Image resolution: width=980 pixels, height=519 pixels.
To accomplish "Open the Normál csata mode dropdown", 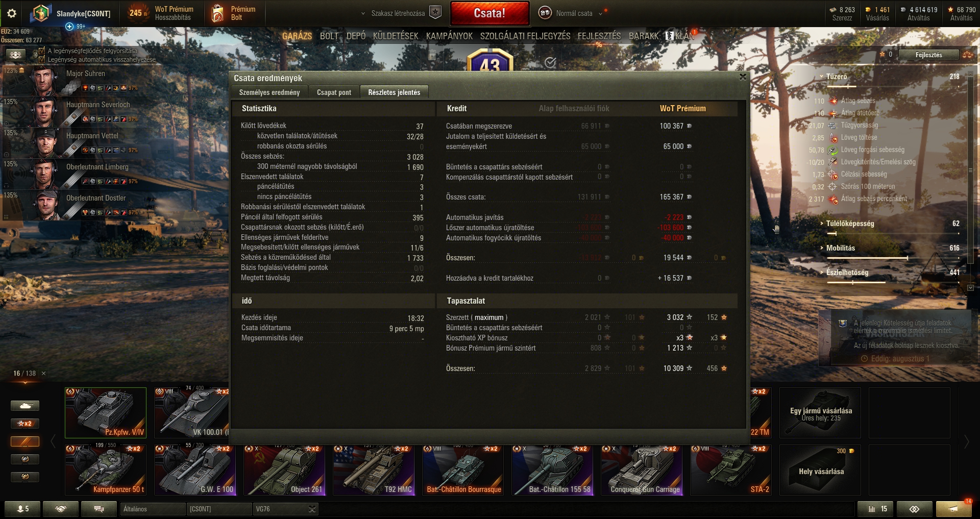I will point(574,13).
